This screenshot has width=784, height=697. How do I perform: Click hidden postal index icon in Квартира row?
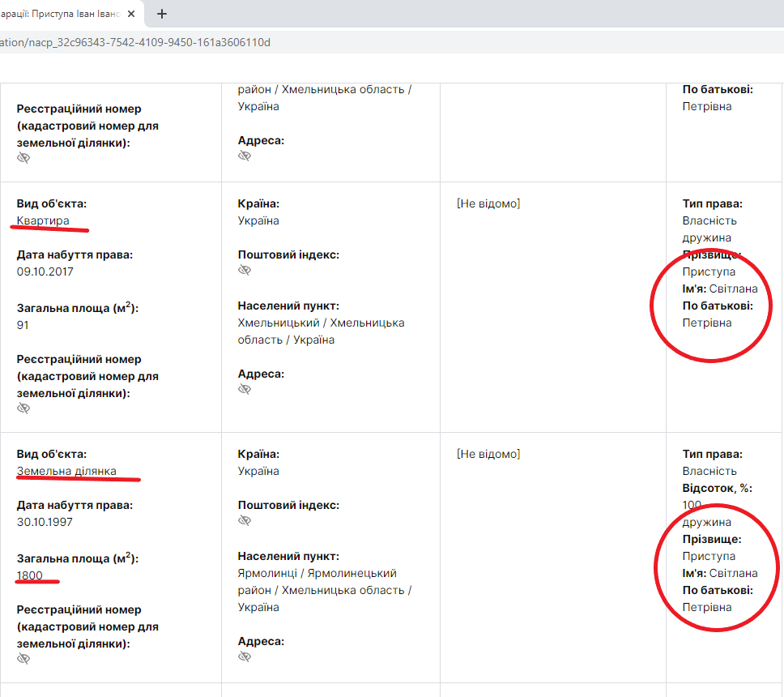[245, 271]
